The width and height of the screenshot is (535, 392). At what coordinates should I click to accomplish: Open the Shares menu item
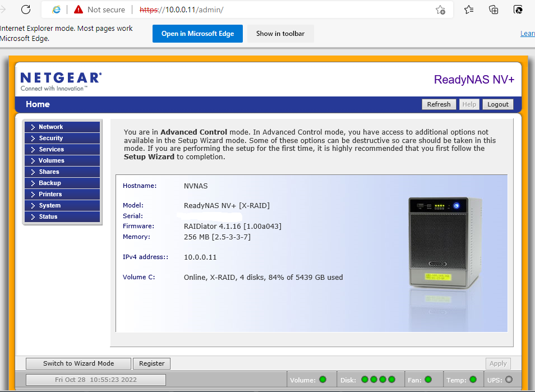click(x=62, y=172)
